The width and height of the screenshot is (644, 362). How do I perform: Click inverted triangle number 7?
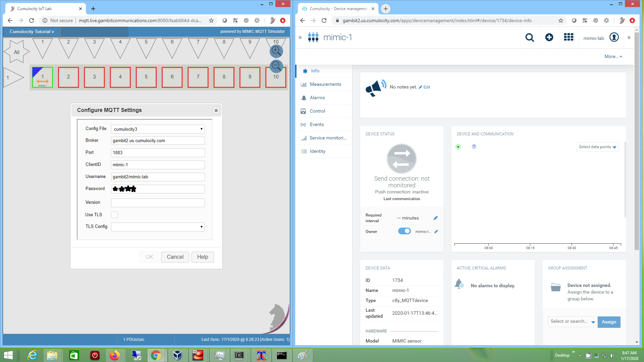pos(198,48)
